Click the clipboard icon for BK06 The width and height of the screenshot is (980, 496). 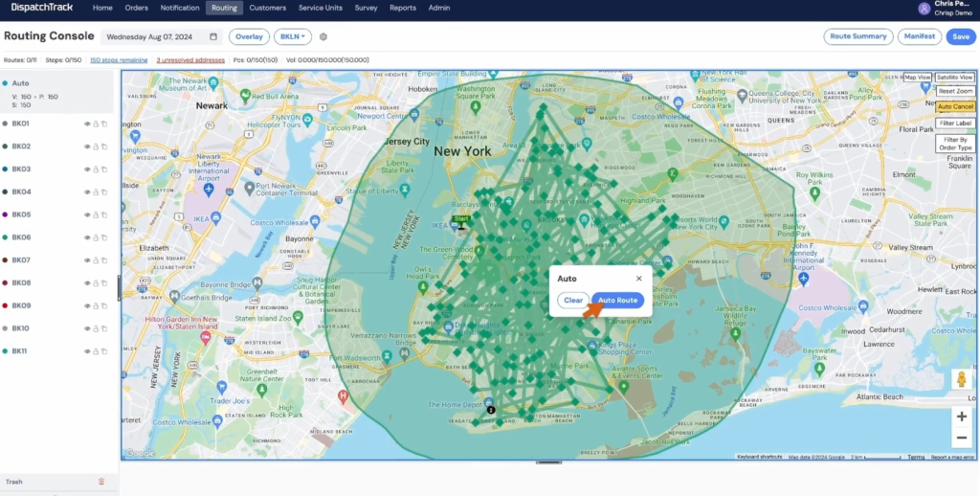tap(104, 237)
